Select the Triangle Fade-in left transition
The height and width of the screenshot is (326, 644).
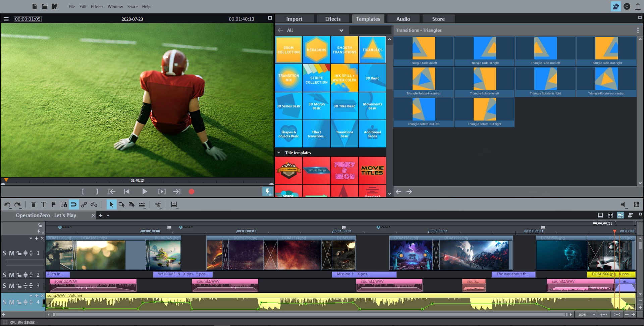pyautogui.click(x=423, y=49)
